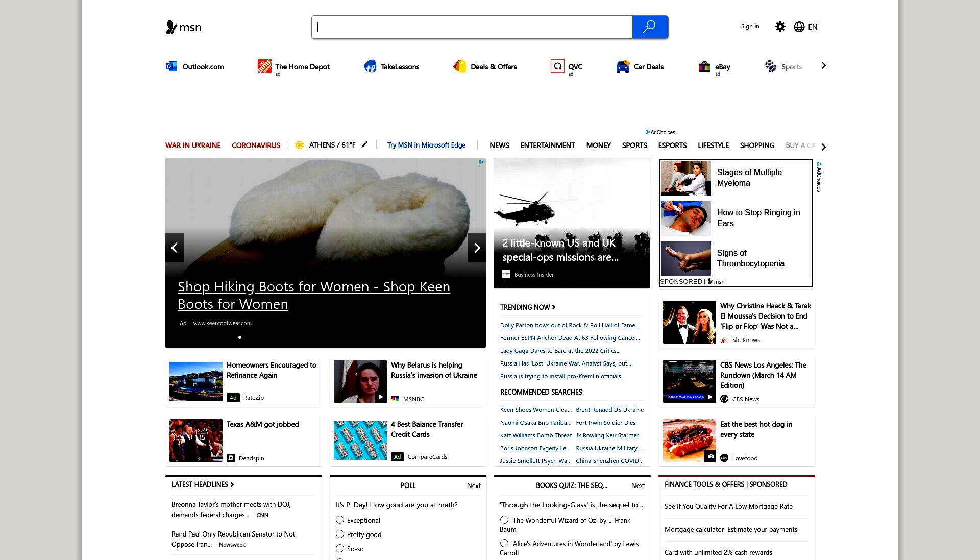This screenshot has height=560, width=980.
Task: Click camera gallery icon on hot dog image
Action: [710, 456]
